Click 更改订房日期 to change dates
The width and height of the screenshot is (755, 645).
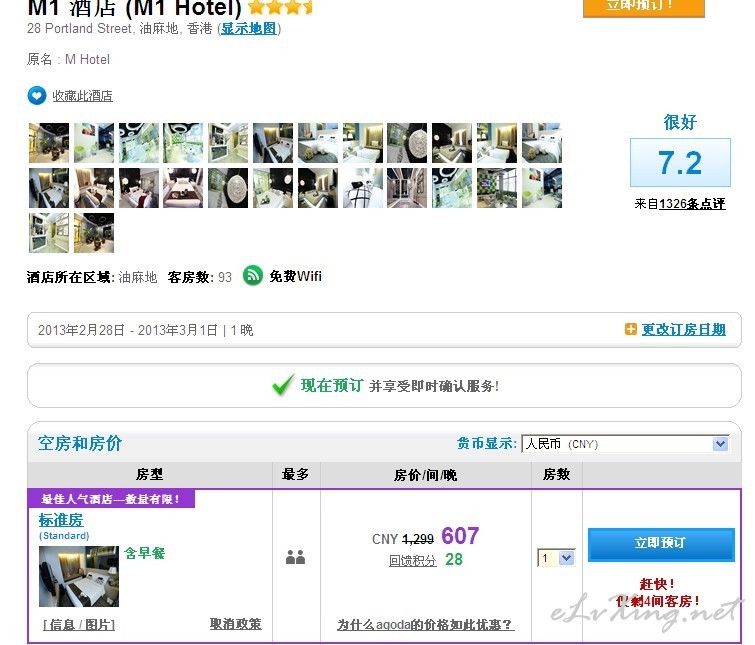pos(684,329)
